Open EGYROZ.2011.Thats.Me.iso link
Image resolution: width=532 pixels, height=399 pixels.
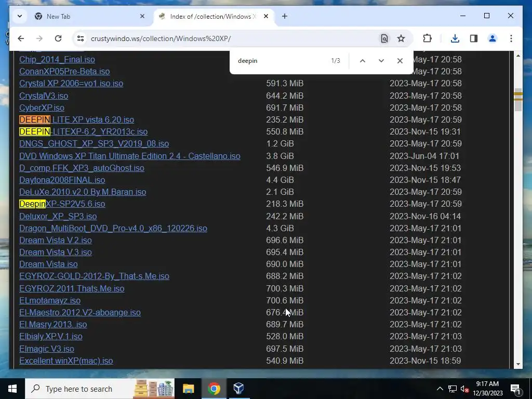72,288
